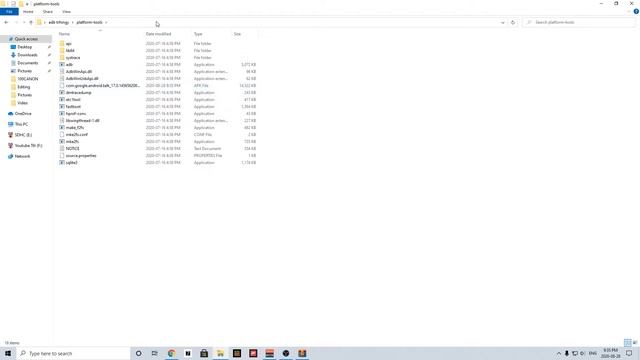The image size is (640, 360).
Task: Open OneDrive in navigation pane
Action: tap(23, 113)
